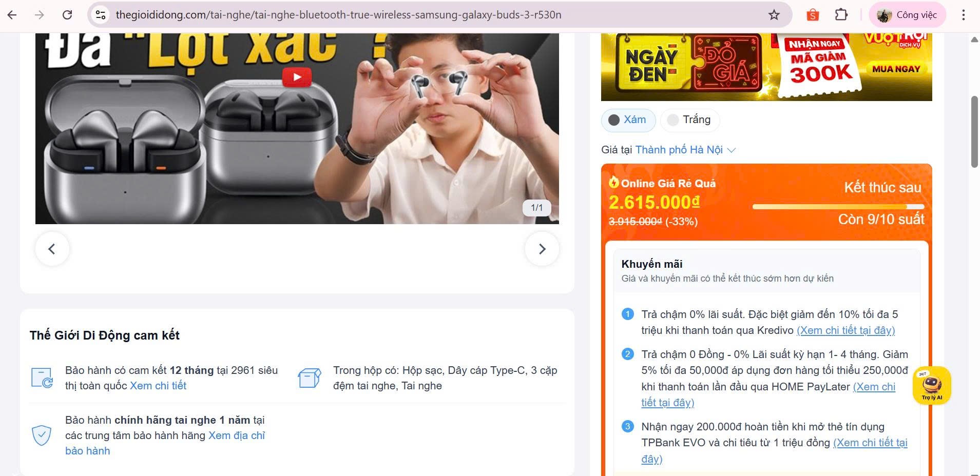Image resolution: width=980 pixels, height=476 pixels.
Task: Click the MUA NGAY banner button
Action: 896,69
